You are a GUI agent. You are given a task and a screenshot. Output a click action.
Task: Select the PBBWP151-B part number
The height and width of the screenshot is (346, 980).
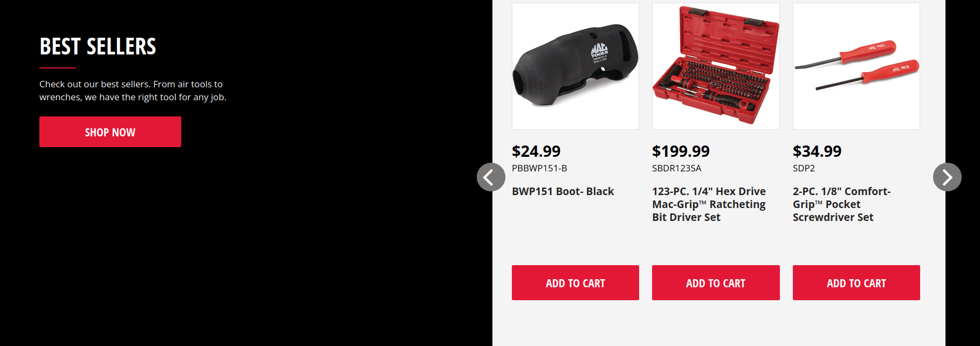539,168
